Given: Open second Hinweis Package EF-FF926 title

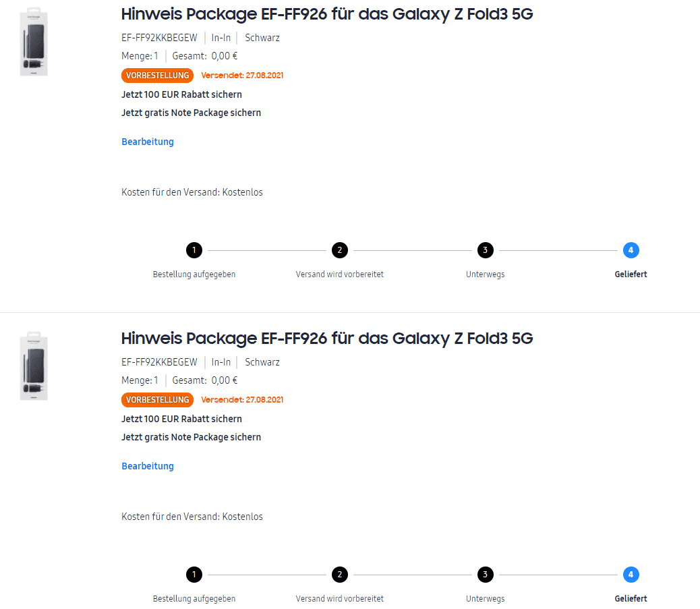Looking at the screenshot, I should (327, 339).
